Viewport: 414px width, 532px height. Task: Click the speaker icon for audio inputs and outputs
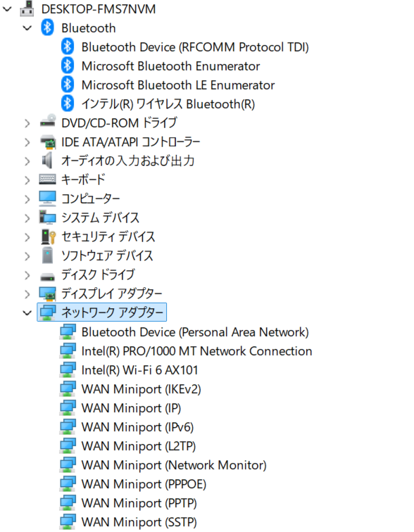click(47, 160)
